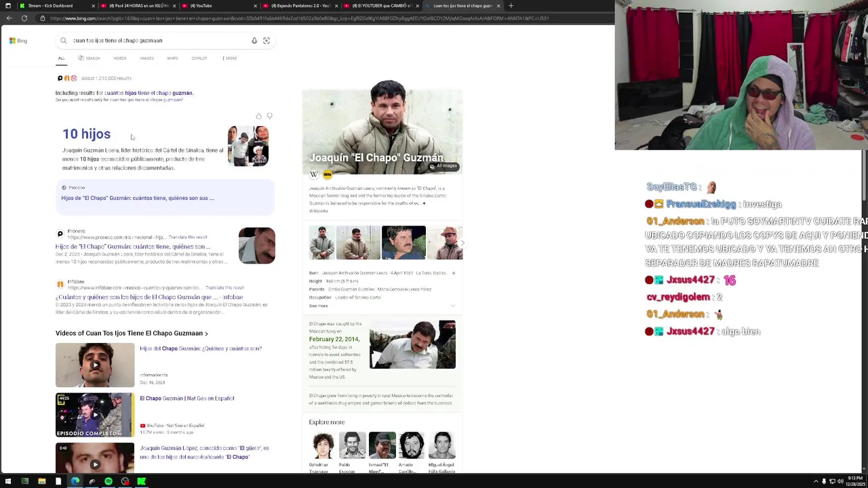The image size is (868, 488).
Task: Open a new browser tab
Action: 511,5
